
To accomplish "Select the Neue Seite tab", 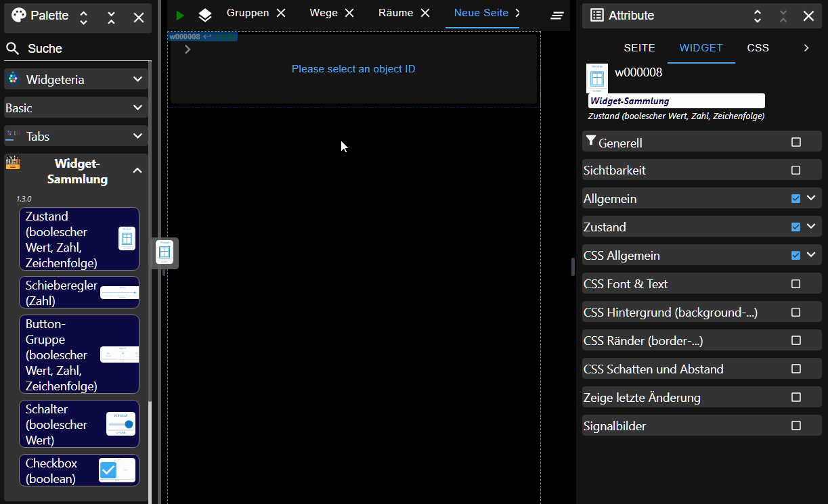I will pyautogui.click(x=481, y=13).
